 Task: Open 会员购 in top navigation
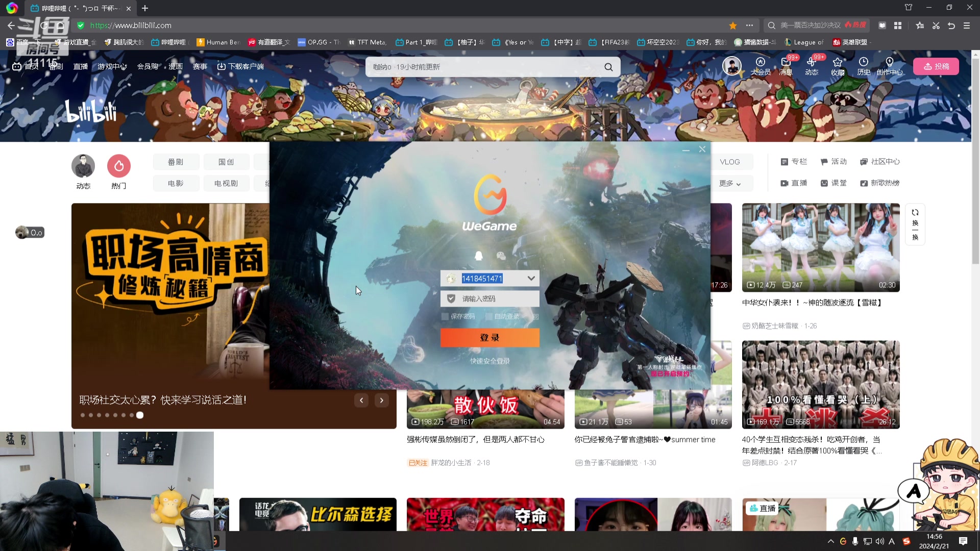point(148,66)
